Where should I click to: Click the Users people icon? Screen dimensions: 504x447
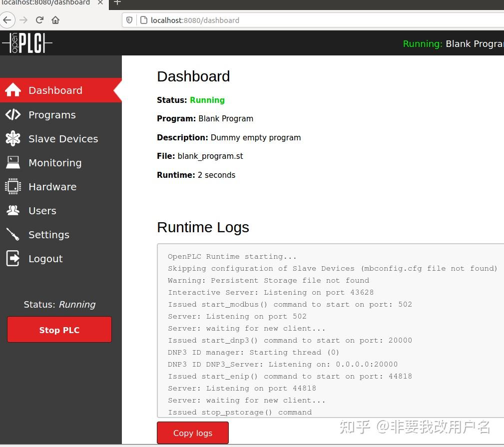click(13, 210)
